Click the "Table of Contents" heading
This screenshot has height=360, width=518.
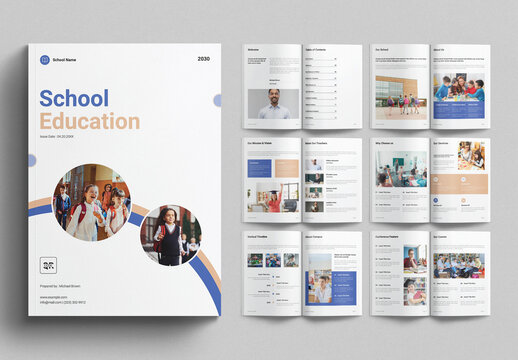click(x=315, y=50)
